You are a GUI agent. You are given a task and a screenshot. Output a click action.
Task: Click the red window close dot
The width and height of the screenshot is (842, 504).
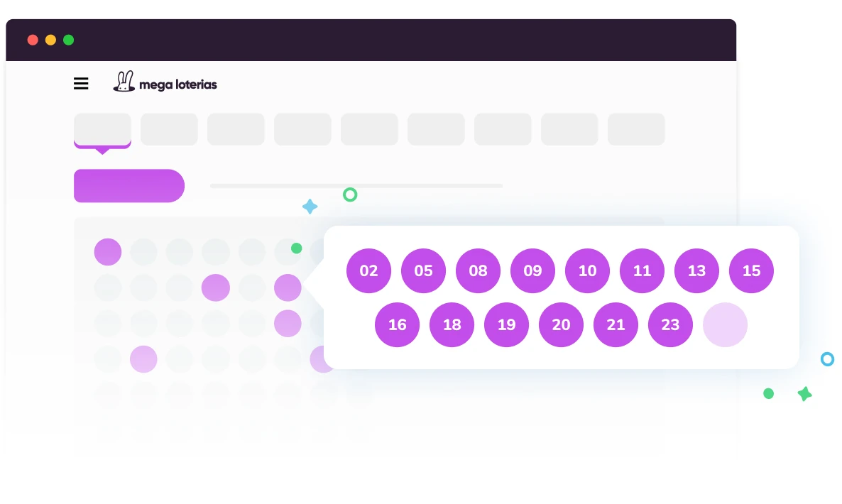click(33, 40)
